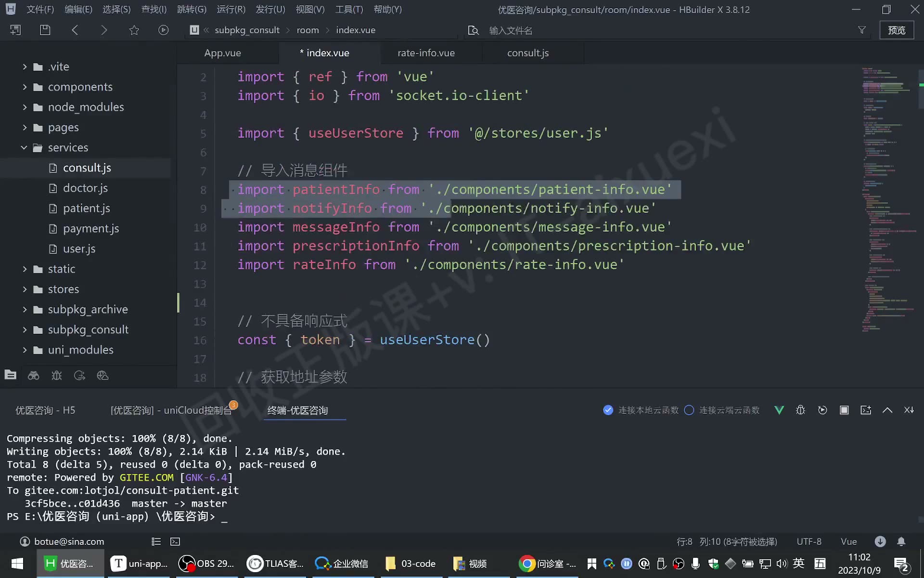Click UTF-8 encoding in status bar

point(809,541)
